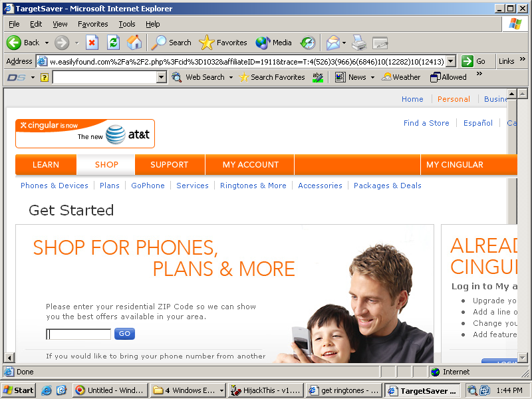Open the GoPhone link
Image resolution: width=532 pixels, height=399 pixels.
click(x=148, y=186)
